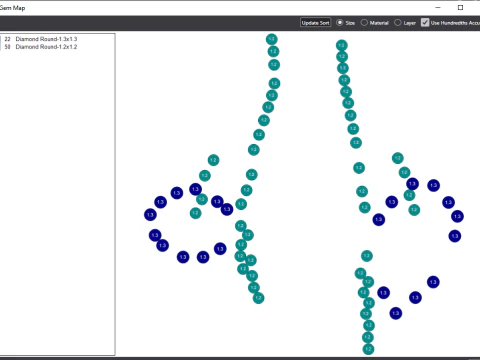Minimize the Gem Map window
This screenshot has width=480, height=360.
click(438, 7)
